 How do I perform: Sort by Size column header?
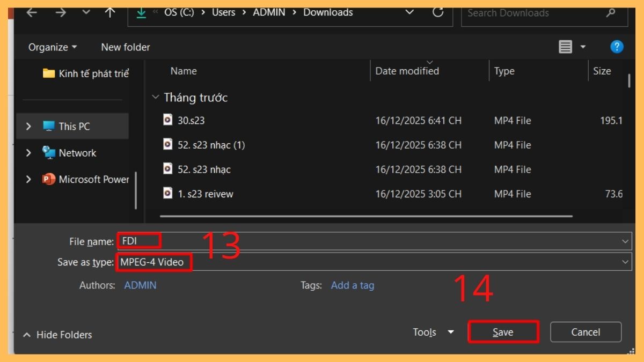[602, 71]
